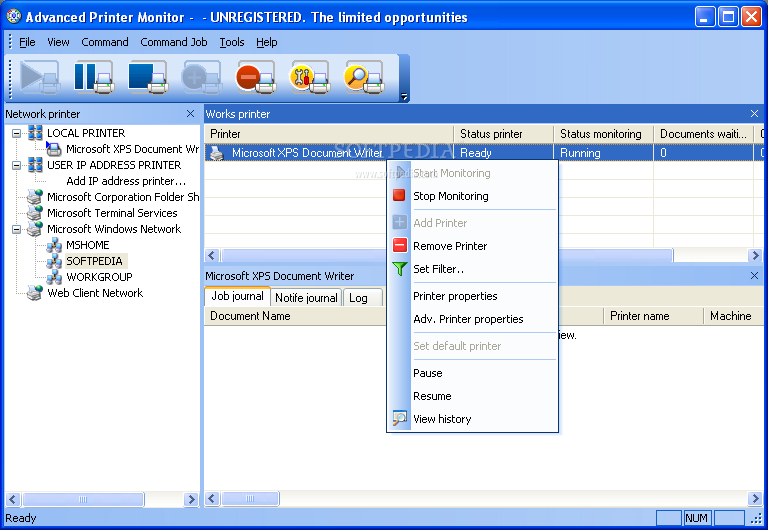Click left arrow of Network printer scrollbar

(x=13, y=499)
